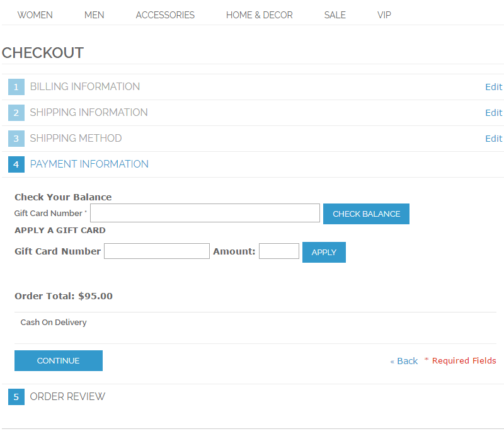Collapse the Payment Information section heading
504x441 pixels.
89,164
